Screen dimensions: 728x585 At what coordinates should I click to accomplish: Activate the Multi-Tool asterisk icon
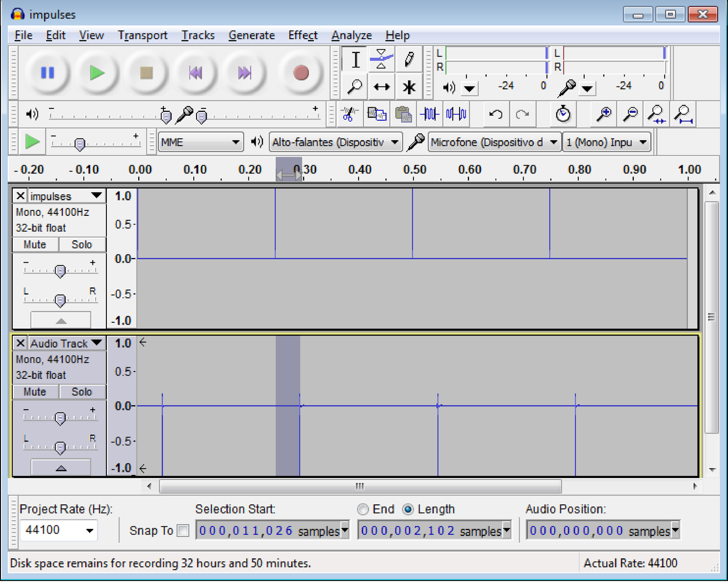(x=409, y=87)
